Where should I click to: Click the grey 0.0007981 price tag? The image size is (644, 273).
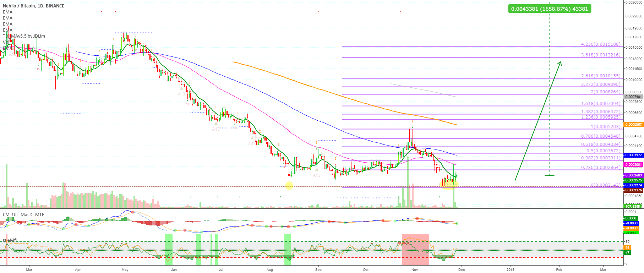(x=633, y=97)
